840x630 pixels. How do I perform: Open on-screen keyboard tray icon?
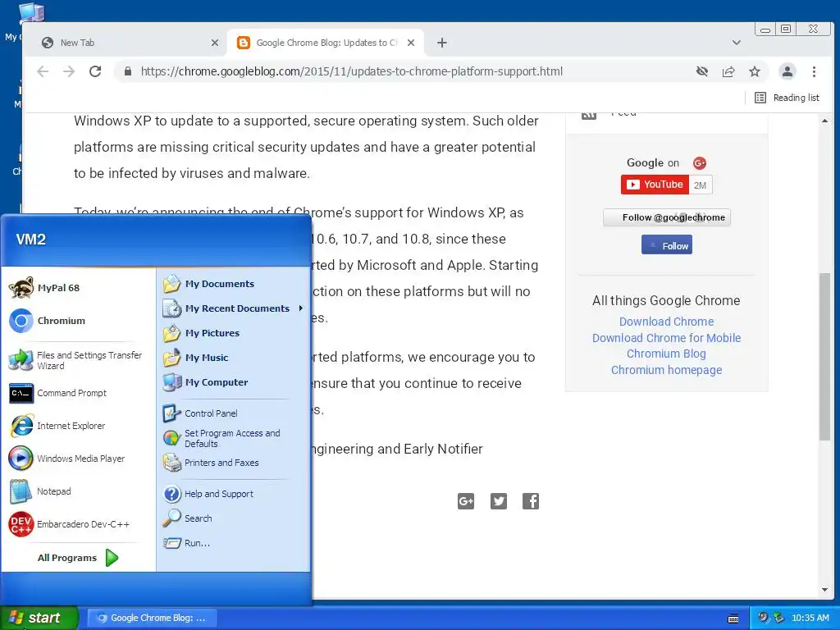click(x=733, y=619)
